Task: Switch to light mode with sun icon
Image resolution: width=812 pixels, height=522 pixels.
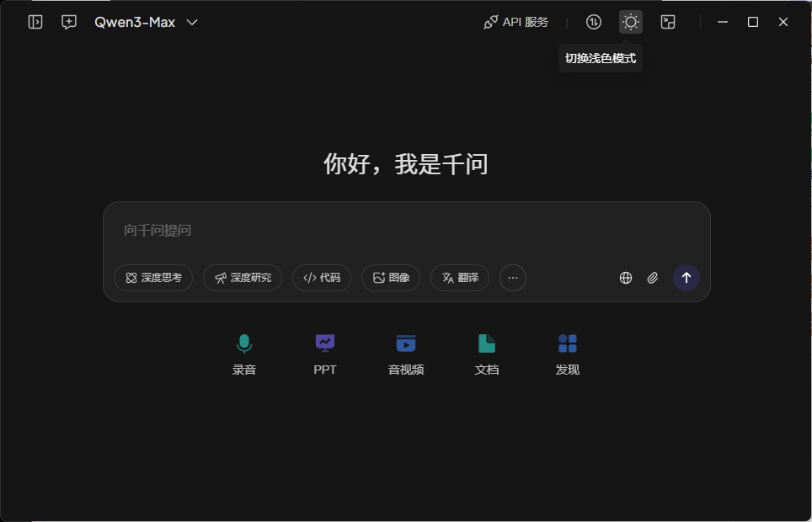Action: point(631,22)
